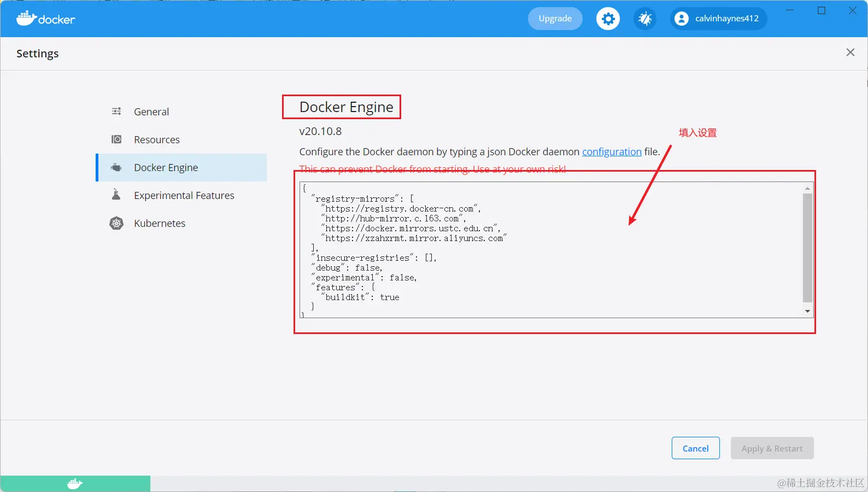Viewport: 868px width, 492px height.
Task: Click the registry.docker-cn.com URL line
Action: [401, 209]
